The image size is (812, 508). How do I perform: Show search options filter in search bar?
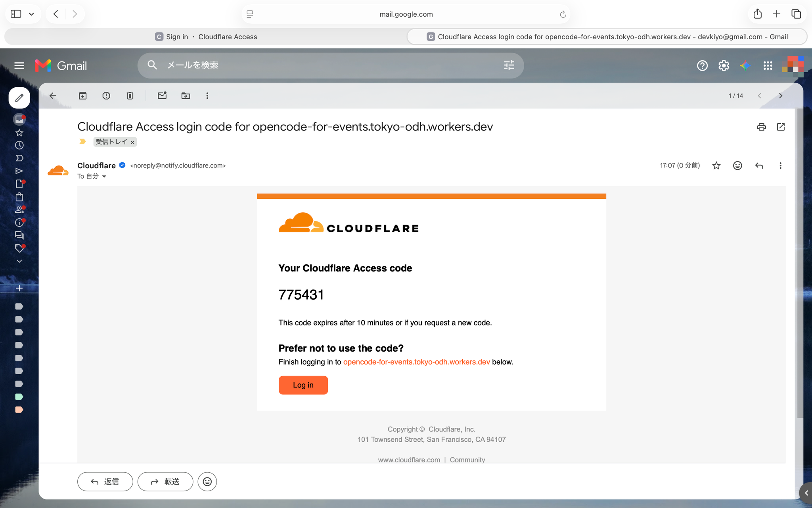(x=509, y=65)
